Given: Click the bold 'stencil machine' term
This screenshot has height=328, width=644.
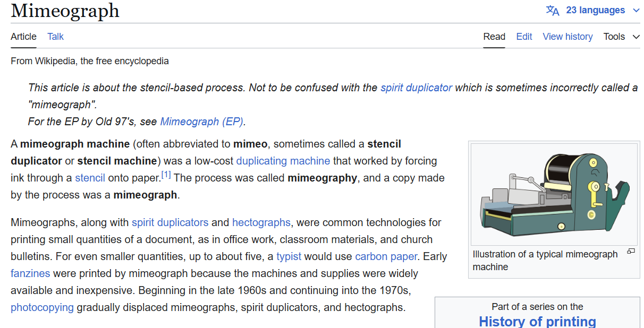Looking at the screenshot, I should 117,161.
